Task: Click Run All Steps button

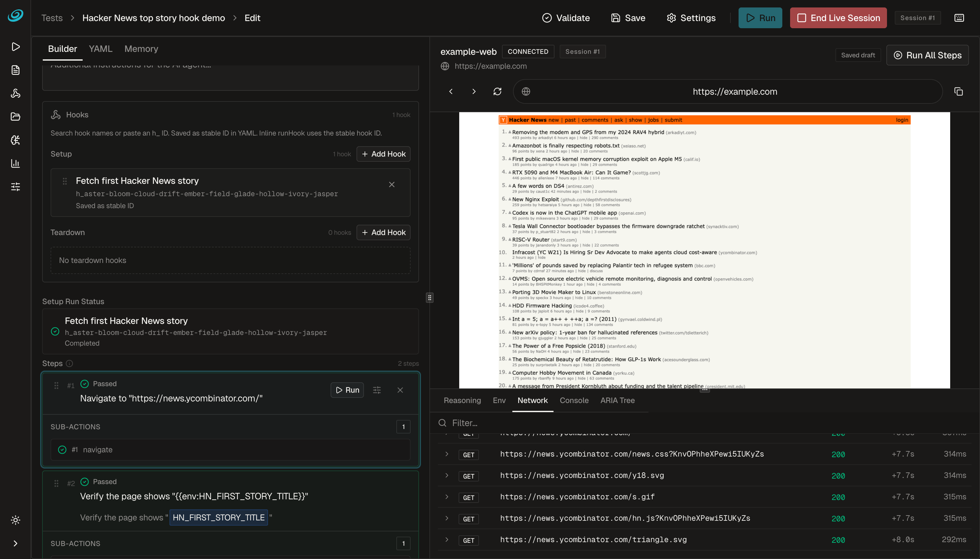Action: 927,55
